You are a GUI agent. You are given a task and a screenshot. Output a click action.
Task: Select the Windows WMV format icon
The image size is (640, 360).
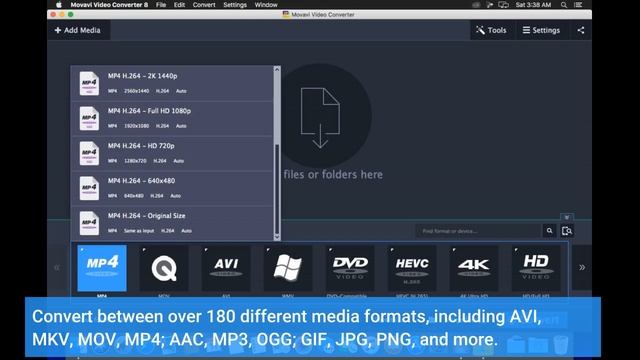coord(288,268)
